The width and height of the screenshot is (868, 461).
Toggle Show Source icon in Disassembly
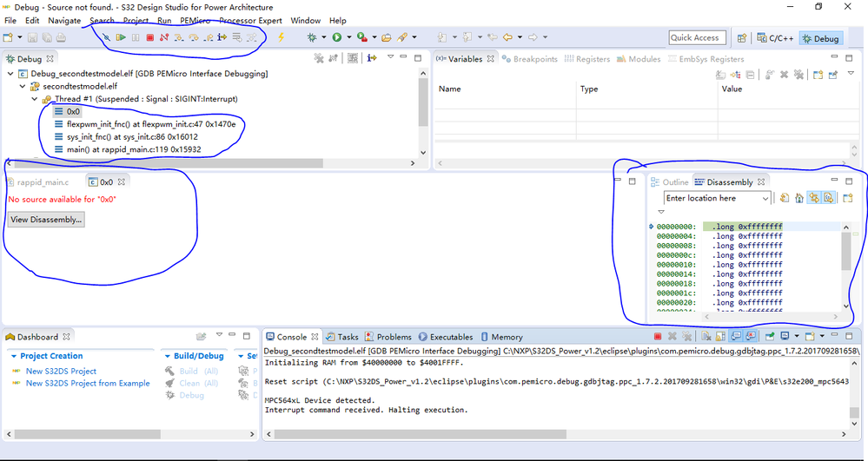point(828,198)
